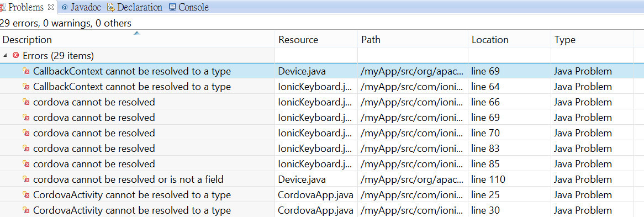The height and width of the screenshot is (217, 644).
Task: Select cordova cannot be resolved at line 83
Action: tap(322, 149)
